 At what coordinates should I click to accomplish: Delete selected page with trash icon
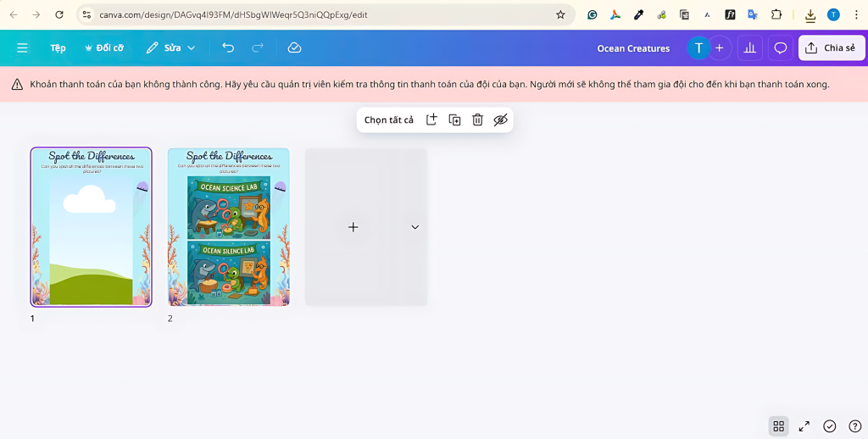pyautogui.click(x=477, y=120)
